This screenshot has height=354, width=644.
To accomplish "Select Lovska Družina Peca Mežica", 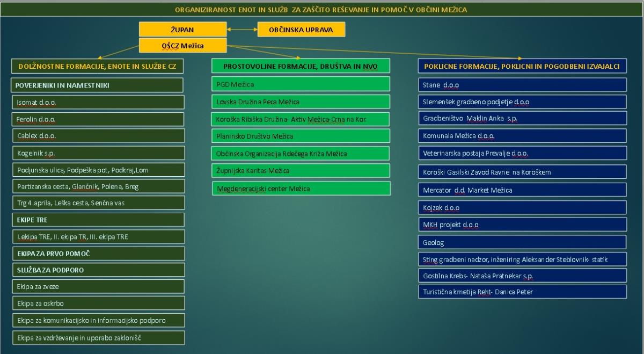I will click(301, 102).
